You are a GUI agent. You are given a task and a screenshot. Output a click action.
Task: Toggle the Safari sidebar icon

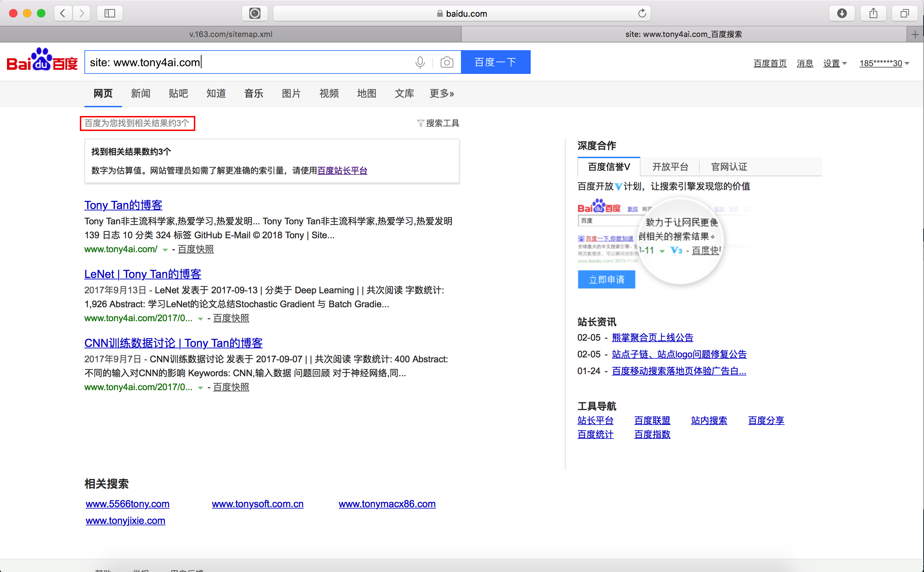pos(110,14)
